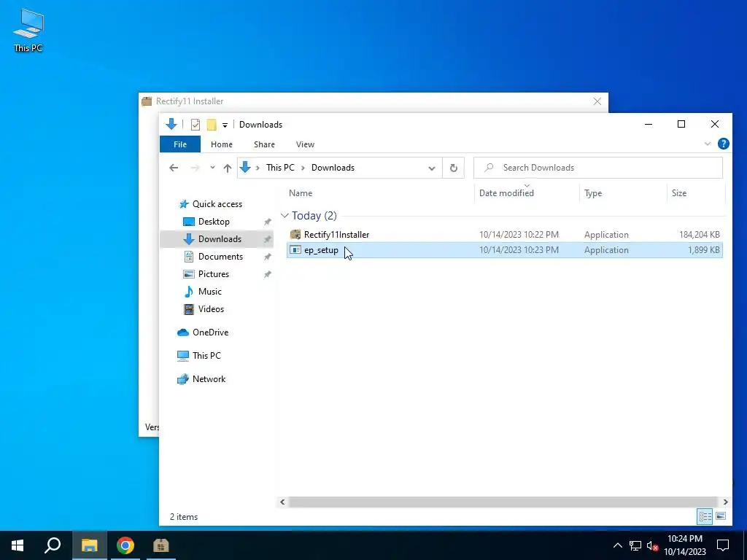Open the recent locations dropdown
Image resolution: width=747 pixels, height=560 pixels.
pyautogui.click(x=212, y=168)
